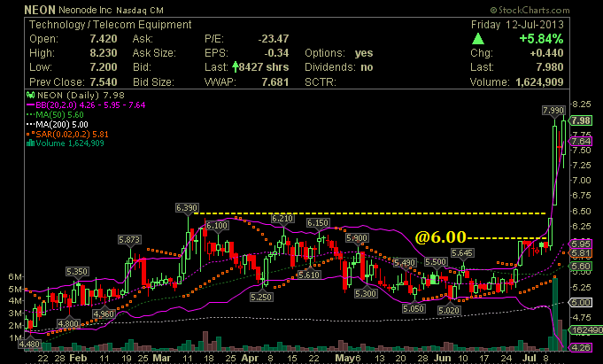The height and width of the screenshot is (364, 603).
Task: Click the Chg value +0.440
Action: tap(546, 53)
